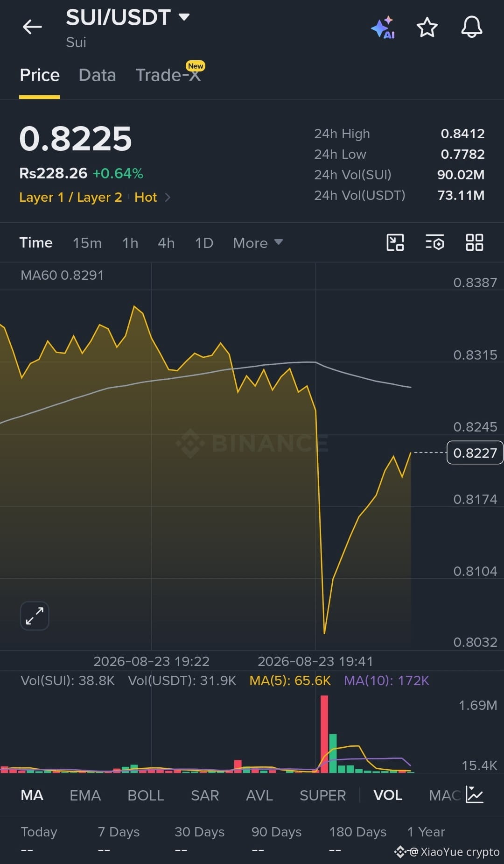The width and height of the screenshot is (504, 864).
Task: Toggle the MA indicator
Action: click(x=32, y=795)
